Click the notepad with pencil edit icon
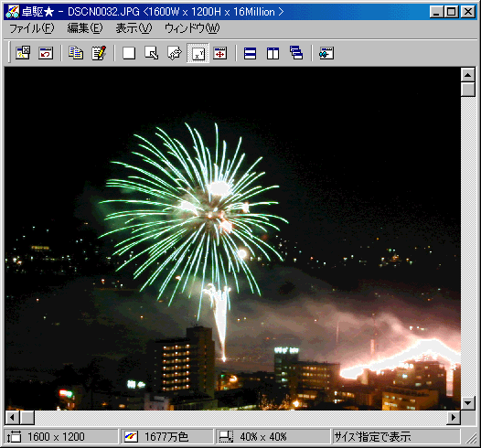Screen dimensions: 481x448 (x=99, y=53)
